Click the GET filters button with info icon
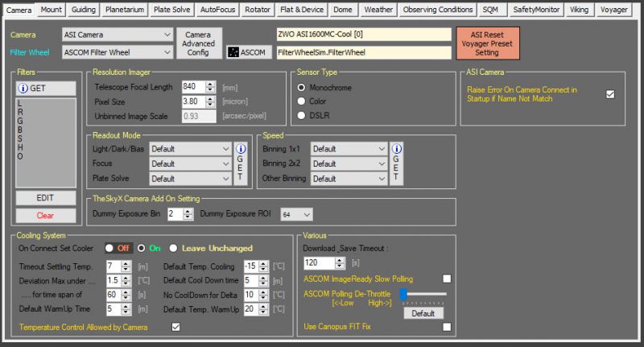Viewport: 644px width, 347px height. pyautogui.click(x=46, y=89)
